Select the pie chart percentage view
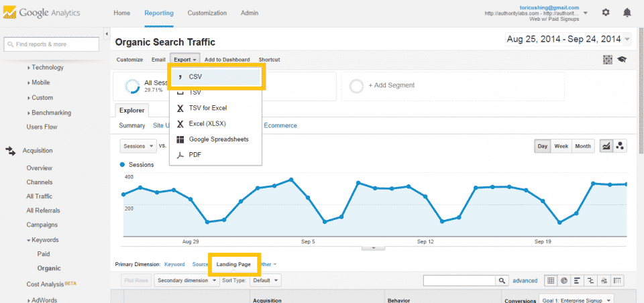 pyautogui.click(x=564, y=280)
